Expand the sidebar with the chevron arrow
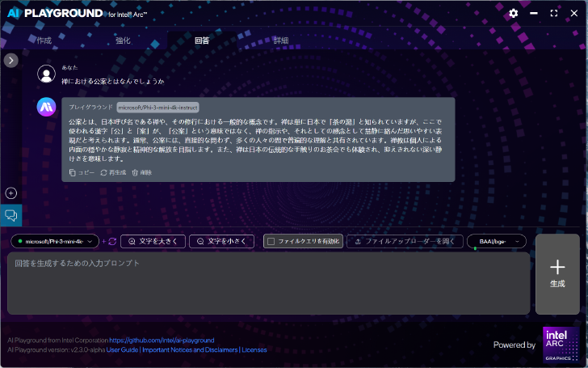The image size is (588, 368). click(x=10, y=60)
